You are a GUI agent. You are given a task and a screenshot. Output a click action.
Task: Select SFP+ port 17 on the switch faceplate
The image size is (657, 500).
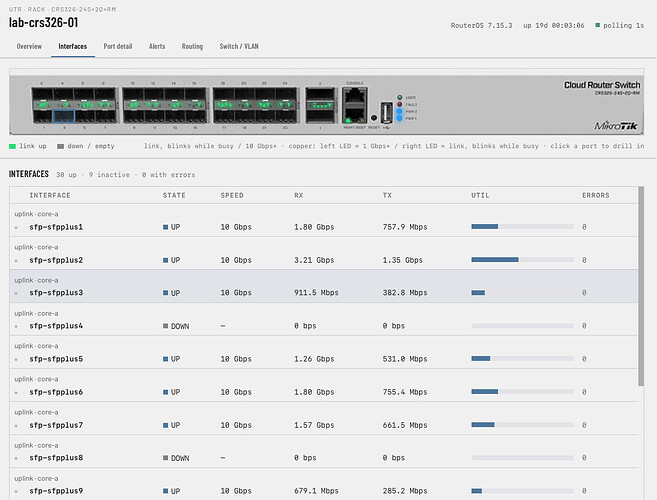(225, 117)
